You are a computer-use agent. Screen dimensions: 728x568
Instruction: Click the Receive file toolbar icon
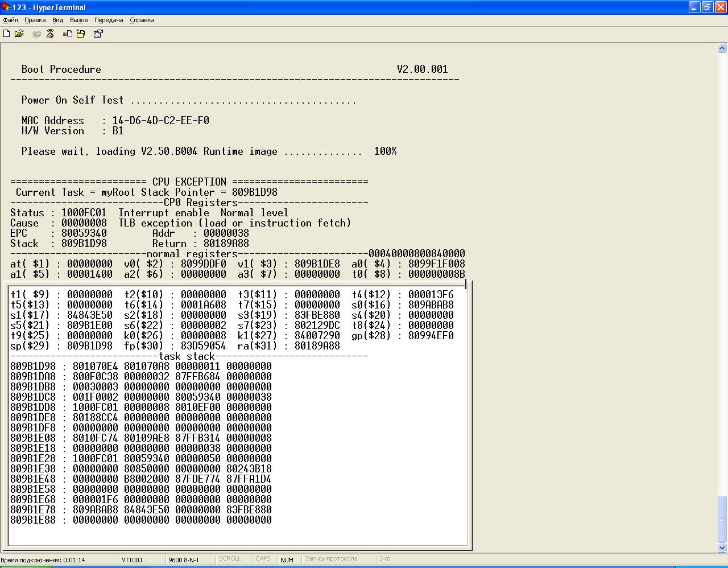click(81, 34)
